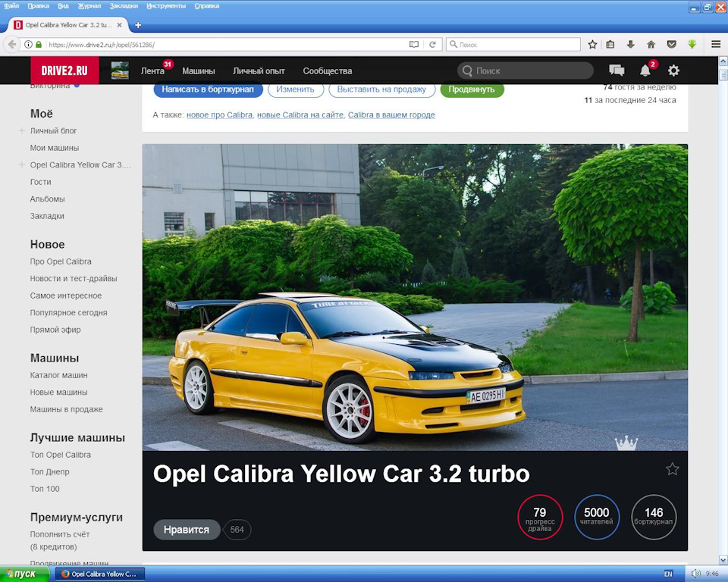Viewport: 728px width, 582px height.
Task: Click the green download arrow extension icon
Action: (692, 45)
